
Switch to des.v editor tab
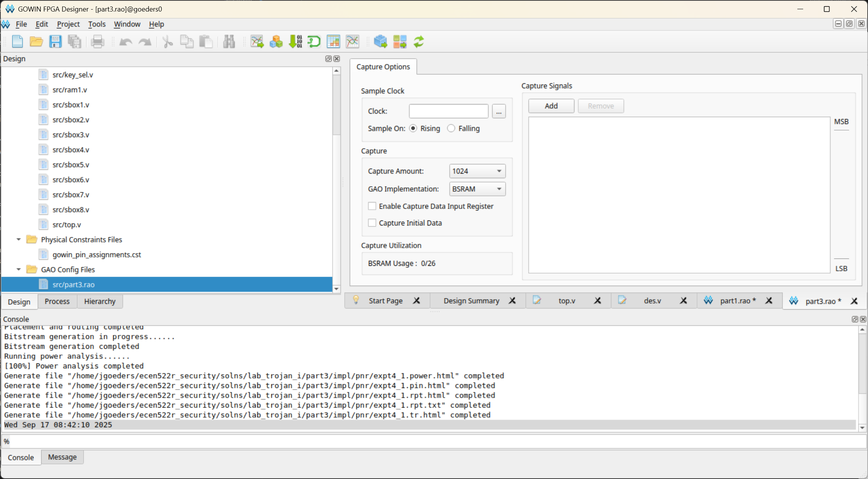652,301
